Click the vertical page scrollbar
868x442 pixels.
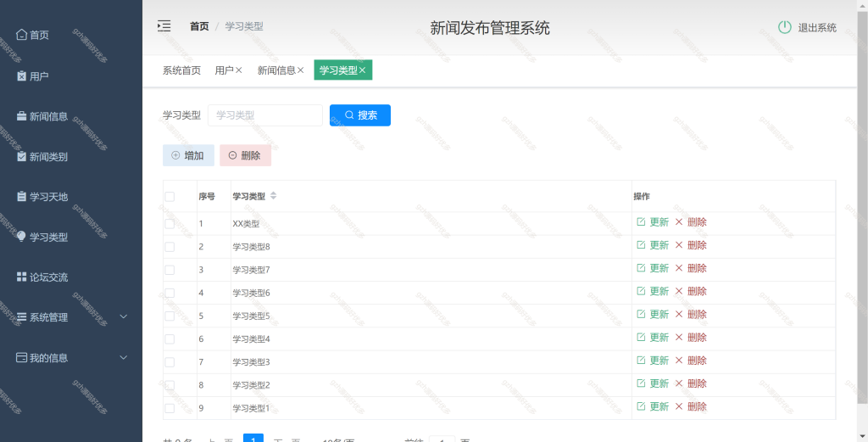(862, 205)
